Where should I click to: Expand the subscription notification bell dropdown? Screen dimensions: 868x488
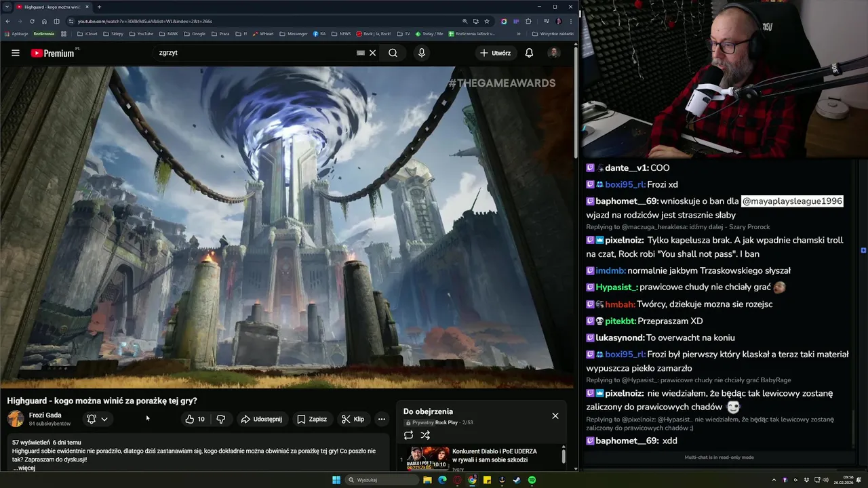click(x=98, y=419)
